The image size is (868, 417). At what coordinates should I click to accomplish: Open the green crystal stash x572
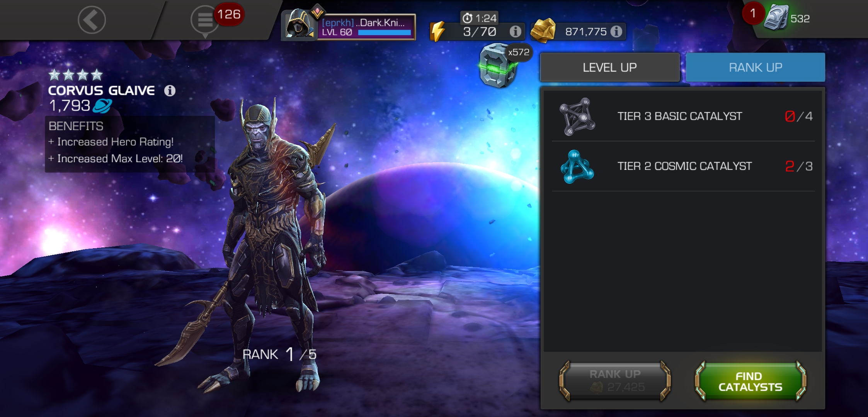click(x=499, y=66)
